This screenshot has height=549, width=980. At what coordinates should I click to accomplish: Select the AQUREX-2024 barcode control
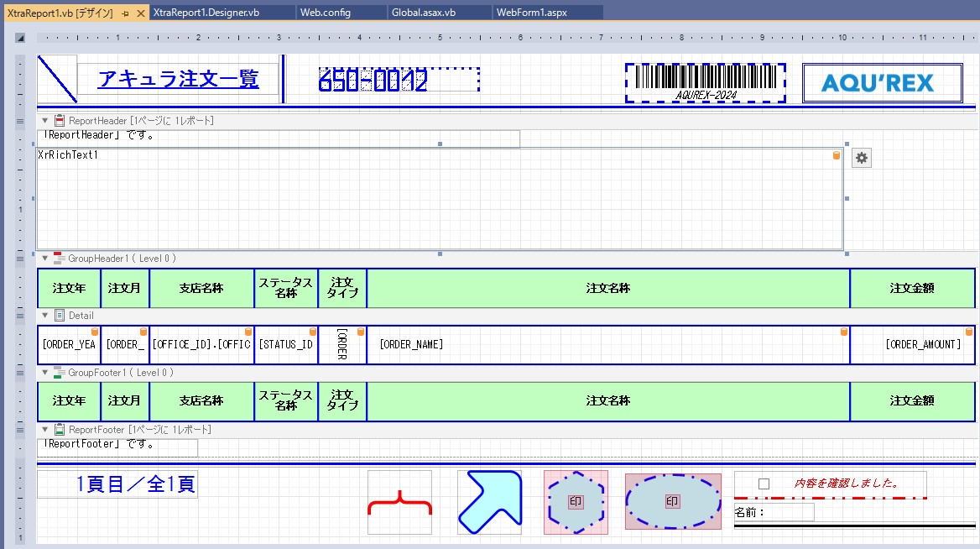[706, 83]
